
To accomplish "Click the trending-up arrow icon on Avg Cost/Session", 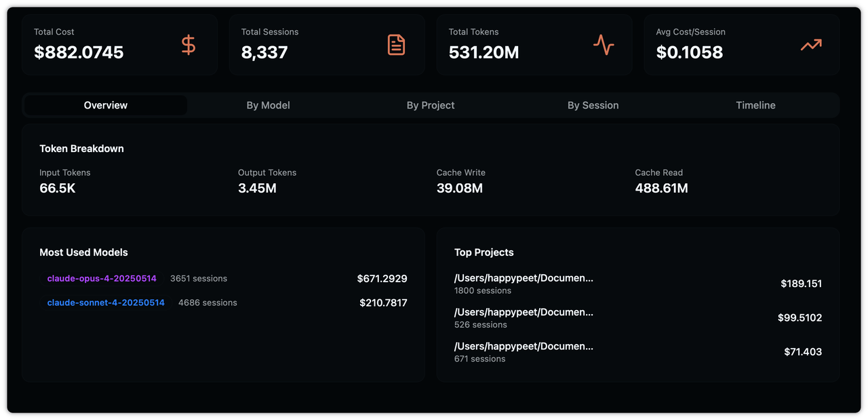I will point(810,45).
